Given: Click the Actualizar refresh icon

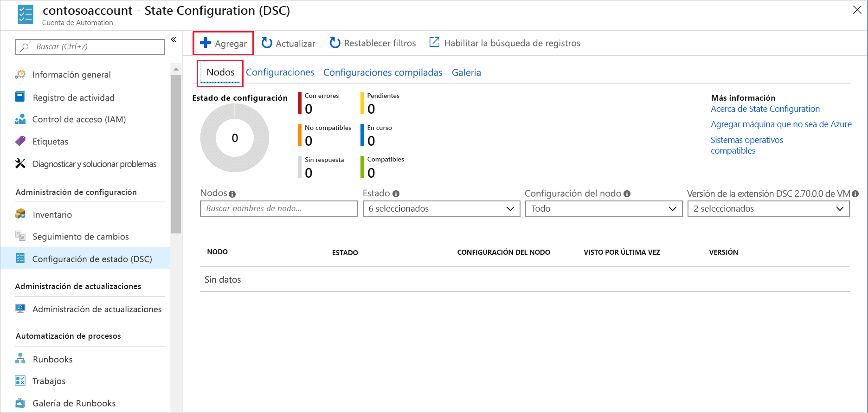Looking at the screenshot, I should pos(267,43).
